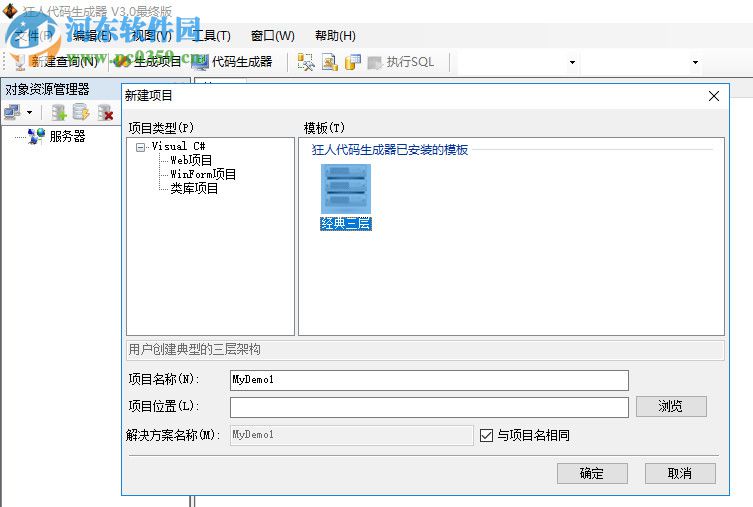Open the second empty toolbar combo box

[x=641, y=62]
